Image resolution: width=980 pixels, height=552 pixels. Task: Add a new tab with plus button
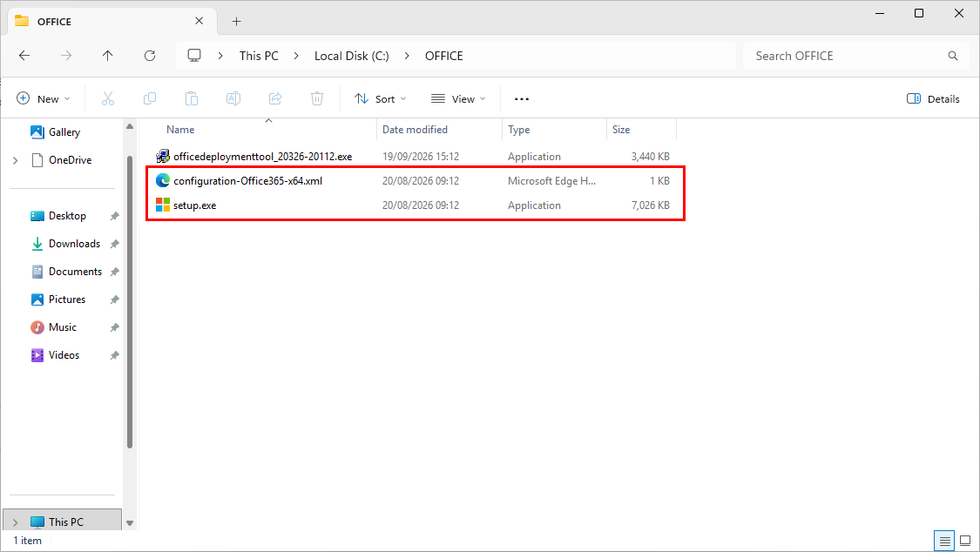(236, 21)
